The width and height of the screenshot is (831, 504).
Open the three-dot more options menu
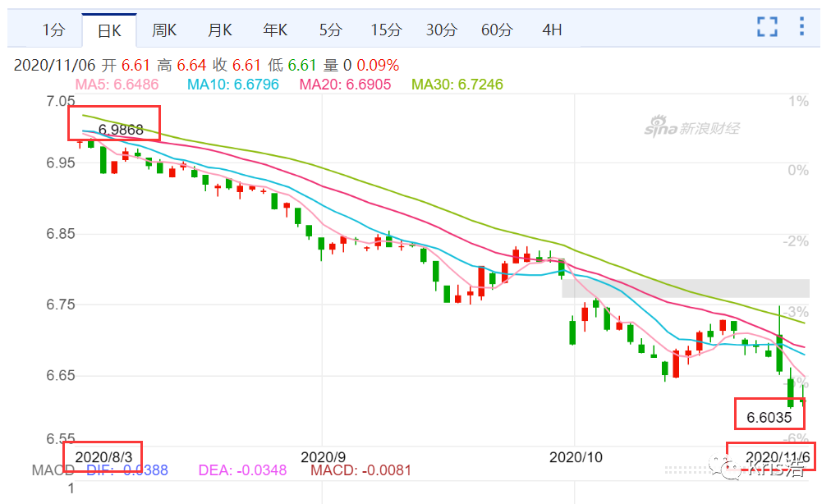[x=802, y=26]
